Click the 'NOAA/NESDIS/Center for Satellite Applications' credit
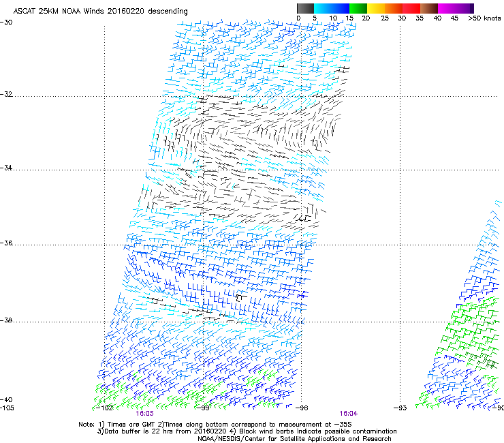 click(x=294, y=439)
